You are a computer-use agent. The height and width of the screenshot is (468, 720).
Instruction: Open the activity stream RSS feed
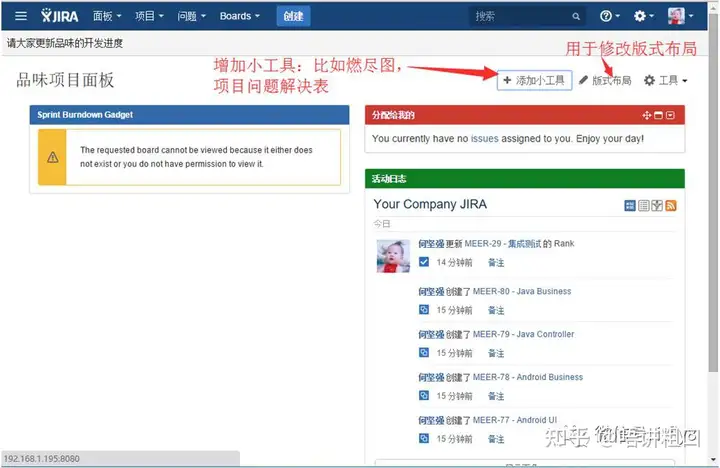[671, 206]
